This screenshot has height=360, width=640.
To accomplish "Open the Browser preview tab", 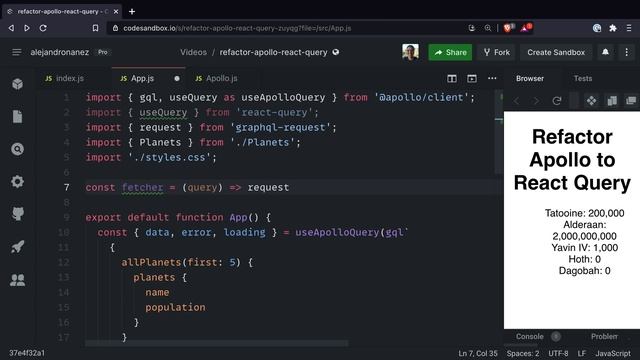I will click(x=529, y=78).
